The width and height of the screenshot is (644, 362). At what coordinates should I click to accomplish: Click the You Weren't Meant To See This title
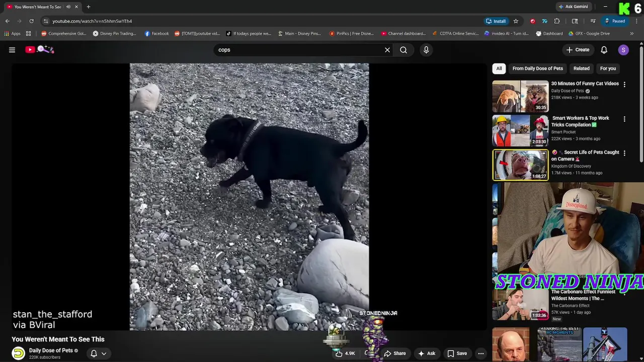click(x=58, y=339)
